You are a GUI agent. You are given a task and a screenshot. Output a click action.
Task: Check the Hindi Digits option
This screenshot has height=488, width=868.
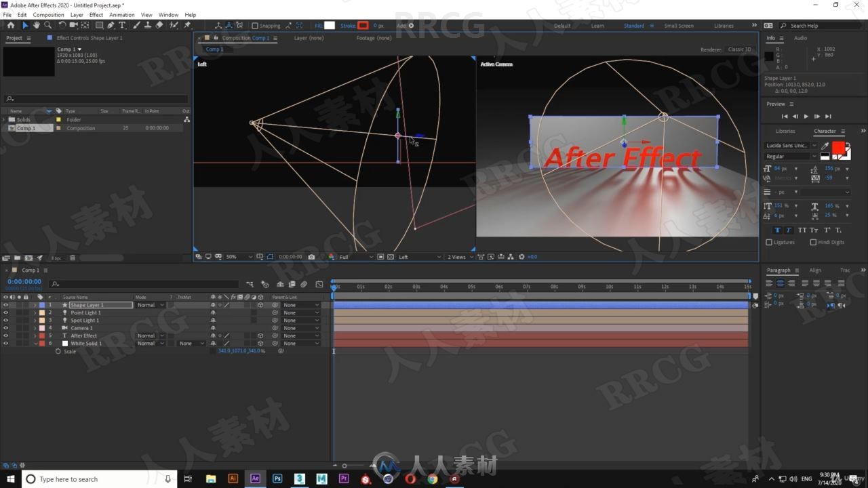(813, 242)
